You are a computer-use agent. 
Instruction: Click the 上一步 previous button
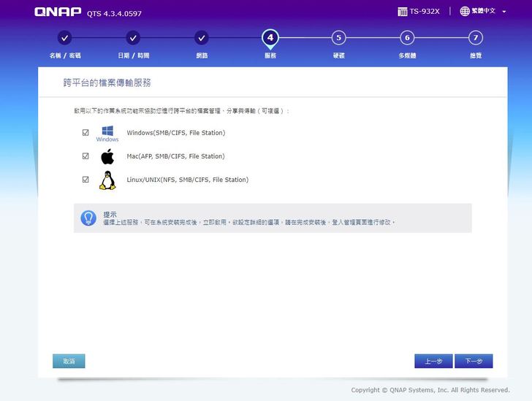[433, 361]
